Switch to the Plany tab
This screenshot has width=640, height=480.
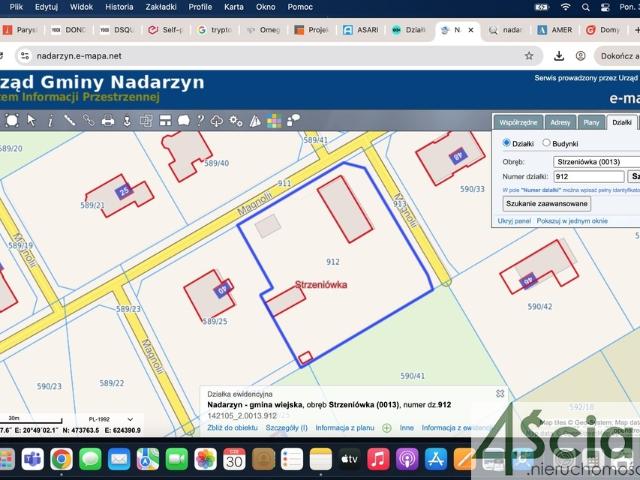click(591, 122)
